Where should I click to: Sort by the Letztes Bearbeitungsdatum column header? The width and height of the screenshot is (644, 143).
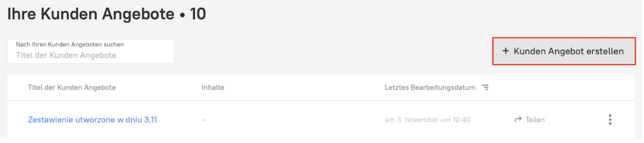pos(430,87)
